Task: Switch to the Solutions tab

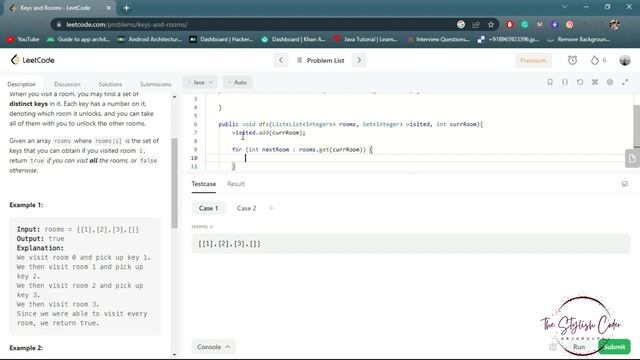Action: 110,84
